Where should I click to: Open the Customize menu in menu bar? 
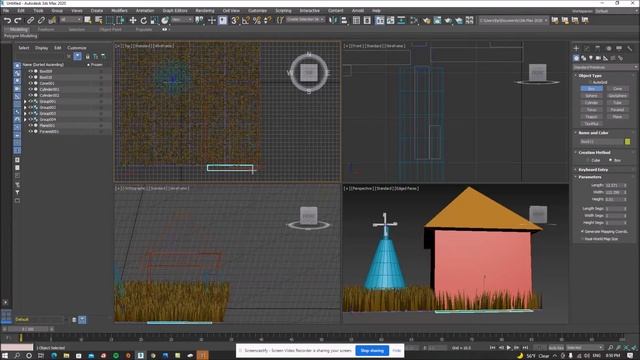coord(258,11)
